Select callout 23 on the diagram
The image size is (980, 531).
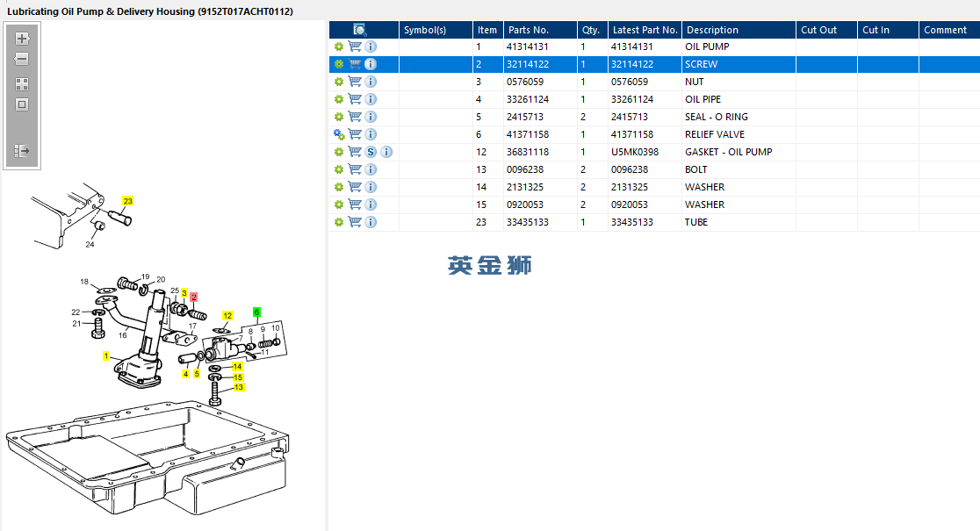coord(128,201)
